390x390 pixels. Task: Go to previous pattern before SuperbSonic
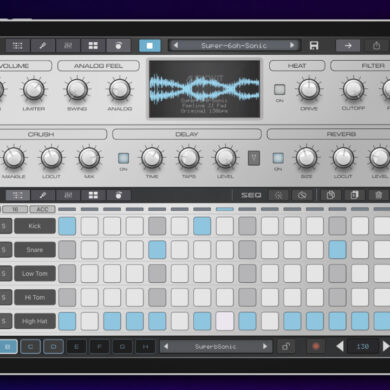pos(166,346)
